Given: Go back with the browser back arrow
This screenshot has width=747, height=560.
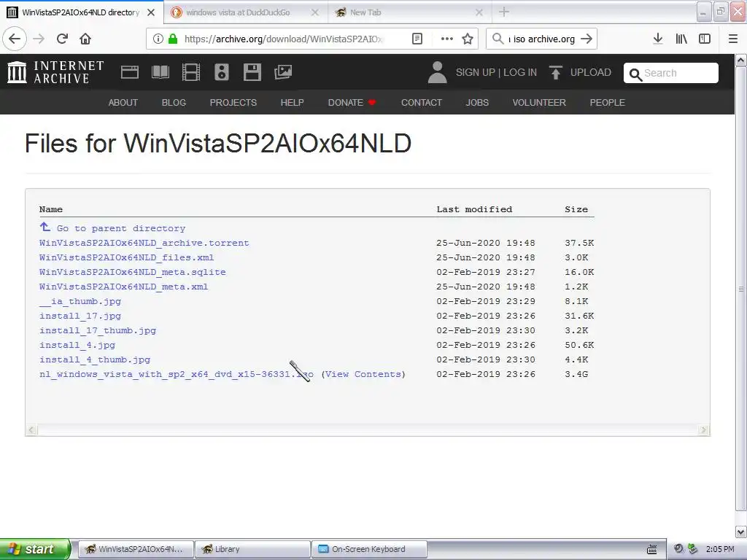Looking at the screenshot, I should point(15,39).
